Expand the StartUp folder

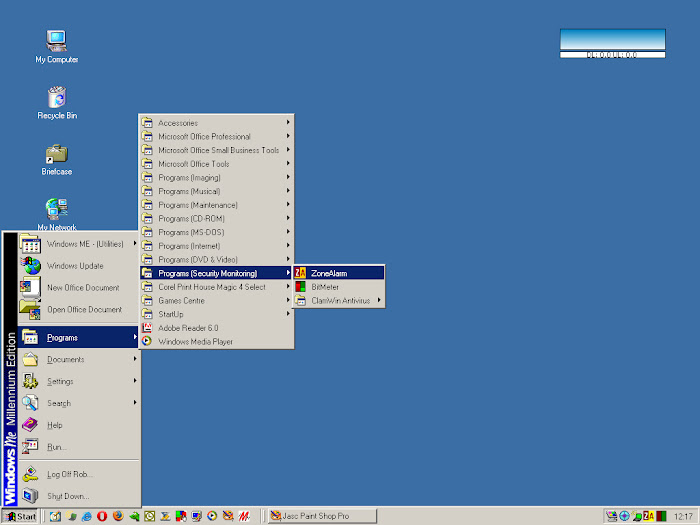217,314
